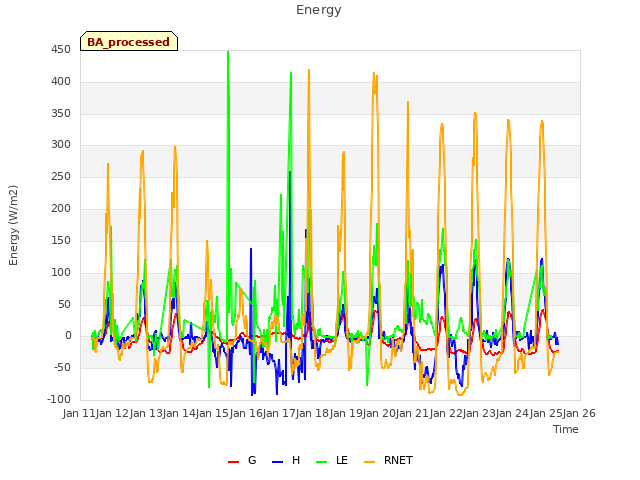Click the Jan 13 x-axis date label
Screen dimensions: 640x480
click(146, 413)
